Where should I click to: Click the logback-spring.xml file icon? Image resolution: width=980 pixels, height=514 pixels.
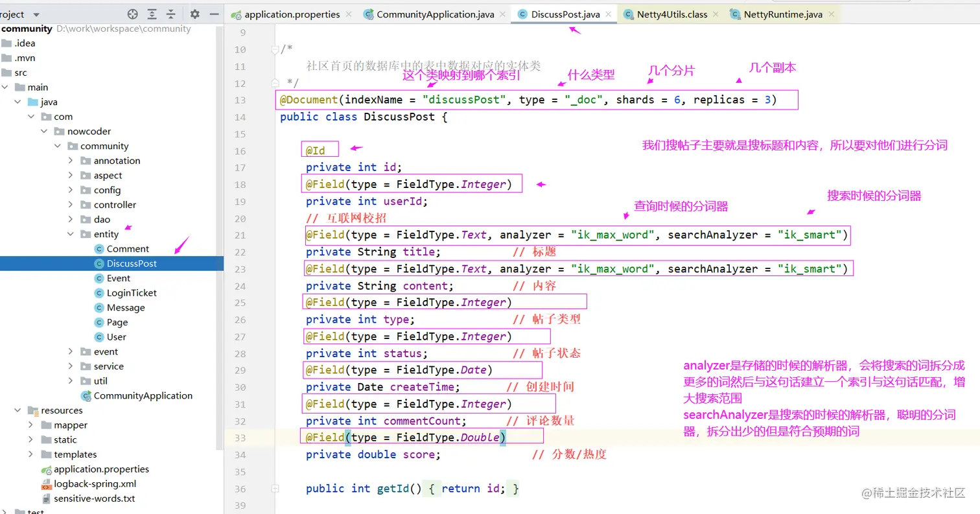click(x=46, y=484)
